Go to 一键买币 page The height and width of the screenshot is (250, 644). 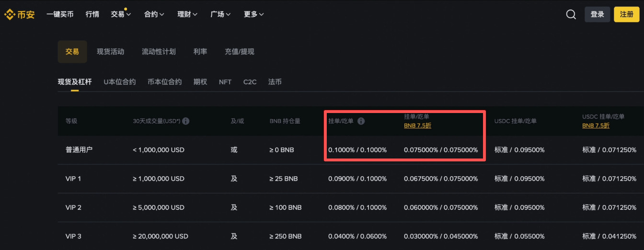point(60,14)
